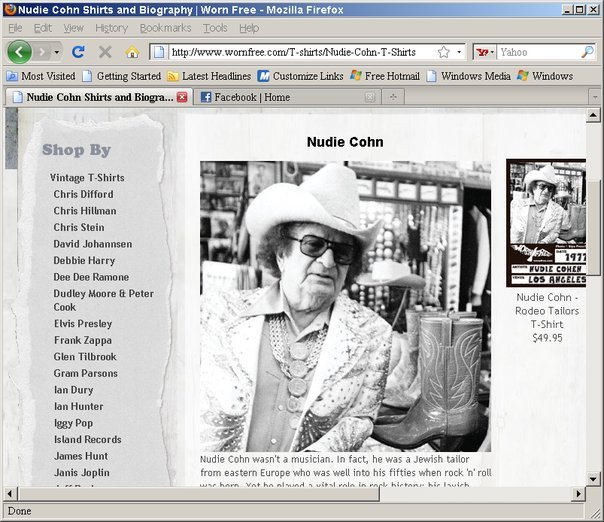
Task: Open the Yahoo search engine selector
Action: click(485, 52)
